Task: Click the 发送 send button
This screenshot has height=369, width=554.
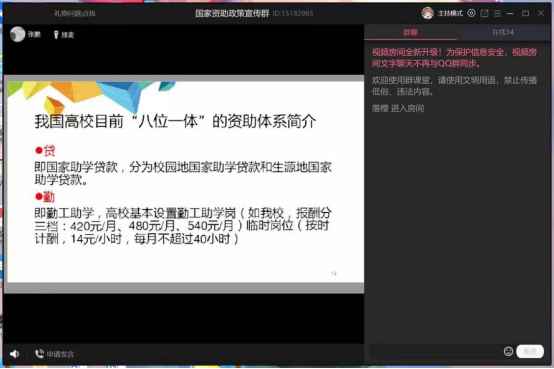Action: [x=530, y=351]
